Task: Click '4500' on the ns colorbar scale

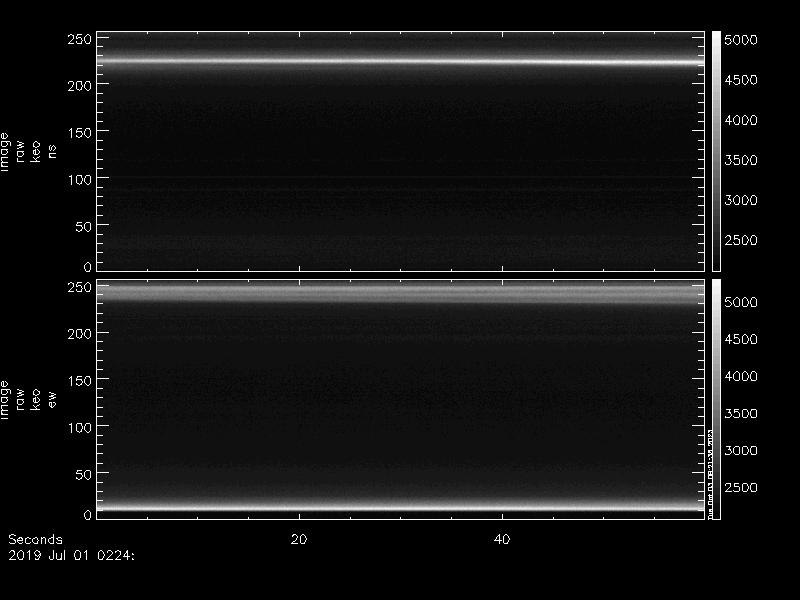Action: click(x=741, y=80)
